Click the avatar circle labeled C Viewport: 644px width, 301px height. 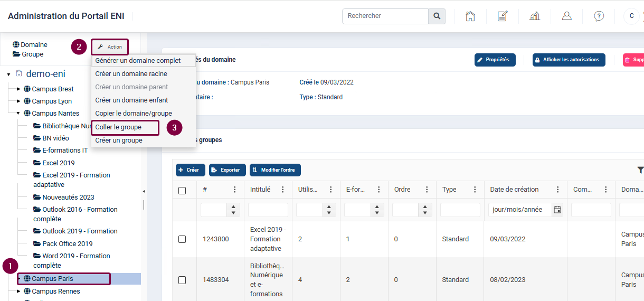pos(632,16)
